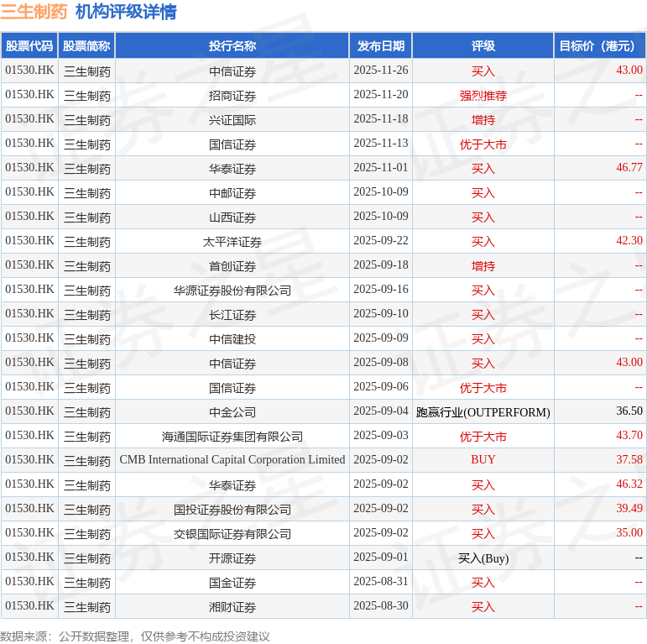Select 国投证券股份有限公司 cell
Screen dimensions: 647x644
(232, 510)
